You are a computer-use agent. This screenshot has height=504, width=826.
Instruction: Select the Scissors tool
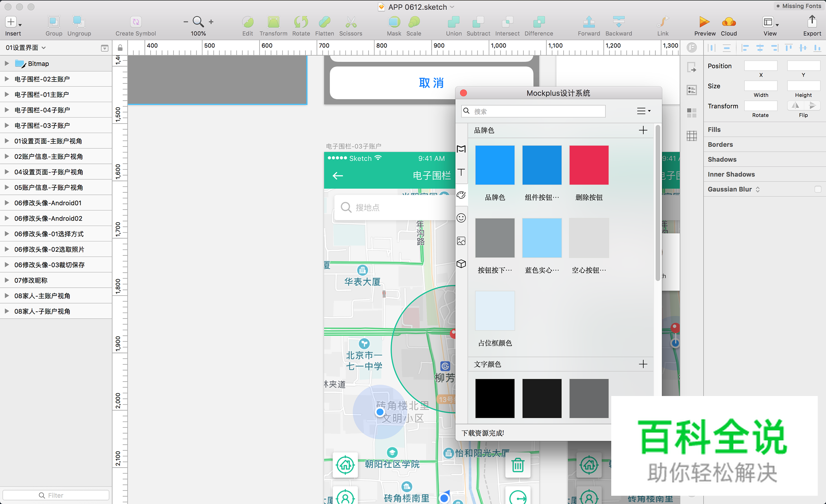351,22
